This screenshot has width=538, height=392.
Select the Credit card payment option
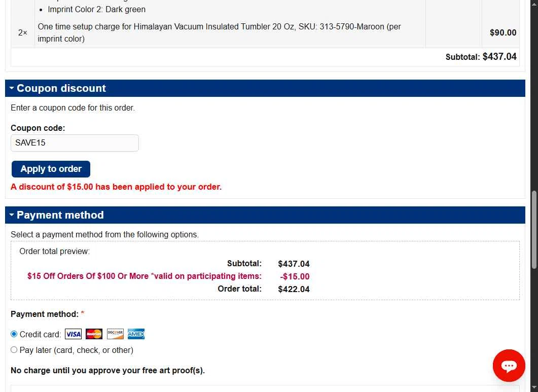click(14, 334)
